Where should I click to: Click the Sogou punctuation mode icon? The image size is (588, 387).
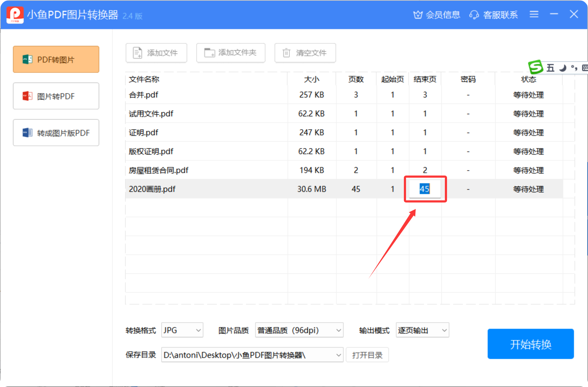pyautogui.click(x=574, y=68)
